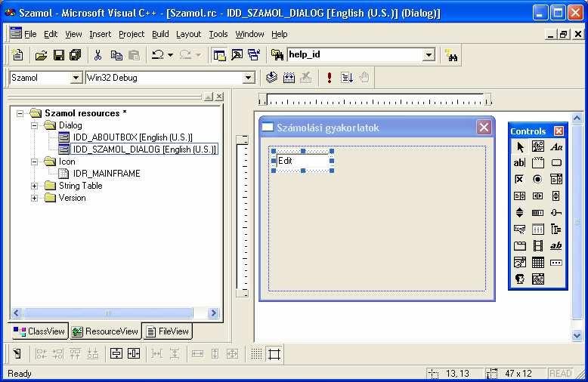Click the Edit box in the dialog
588x382 pixels.
[302, 161]
